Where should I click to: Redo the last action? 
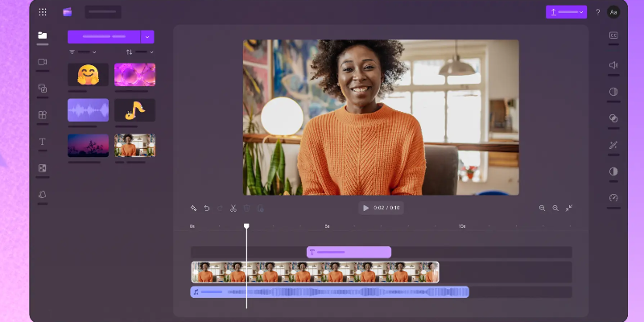click(220, 208)
